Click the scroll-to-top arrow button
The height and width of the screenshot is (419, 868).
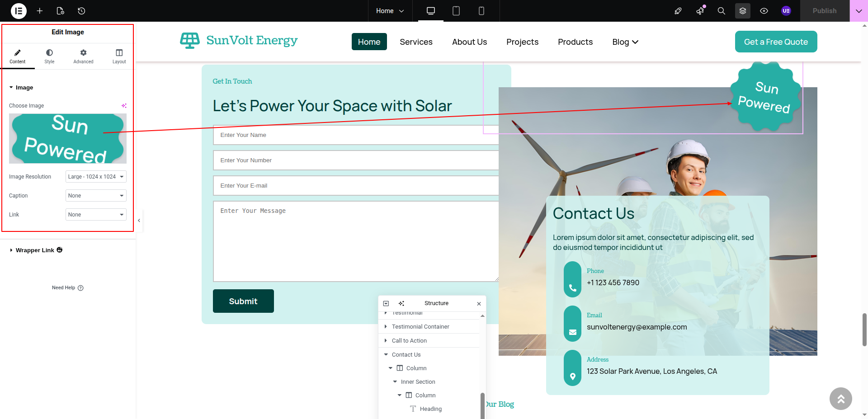pyautogui.click(x=840, y=399)
